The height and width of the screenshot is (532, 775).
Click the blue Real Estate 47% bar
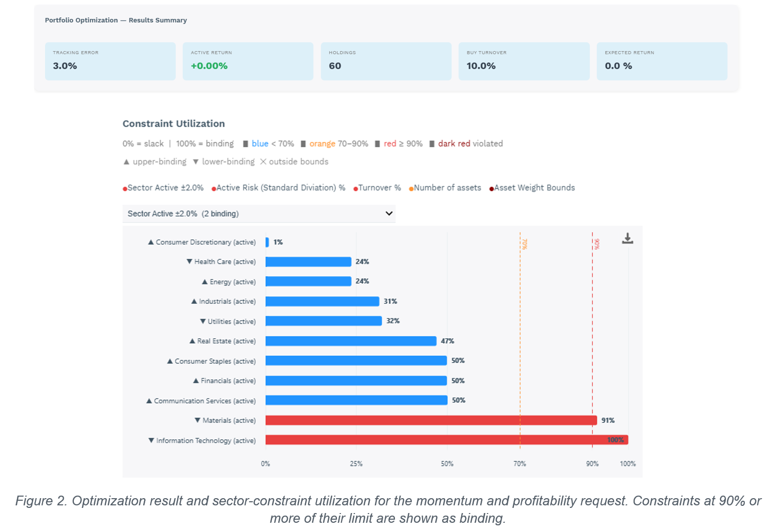(x=351, y=341)
